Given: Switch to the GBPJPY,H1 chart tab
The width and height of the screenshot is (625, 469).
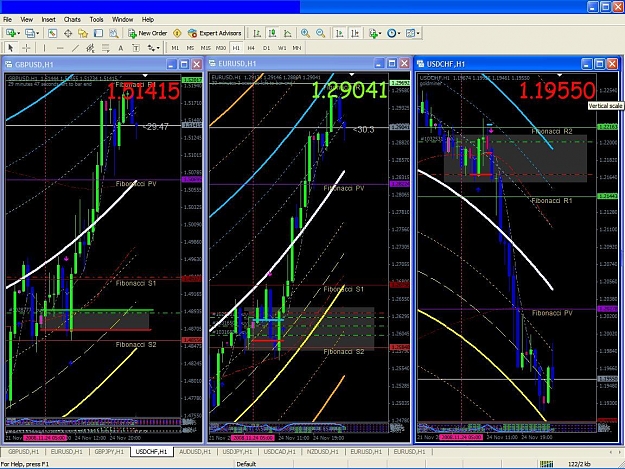Looking at the screenshot, I should click(x=109, y=451).
